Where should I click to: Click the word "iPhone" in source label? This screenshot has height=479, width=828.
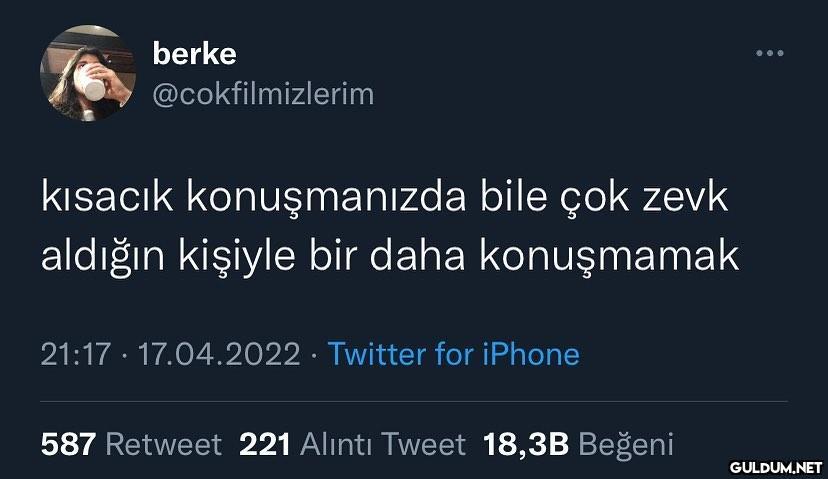coord(531,354)
